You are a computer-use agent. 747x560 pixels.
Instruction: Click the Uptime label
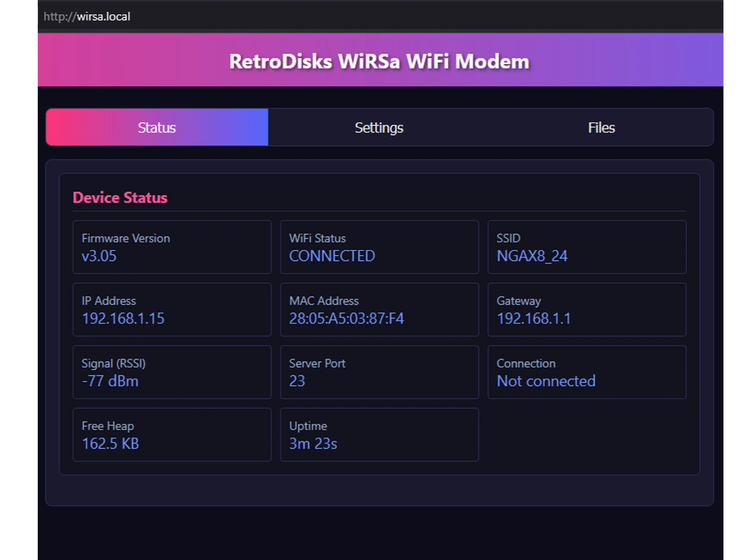point(308,426)
